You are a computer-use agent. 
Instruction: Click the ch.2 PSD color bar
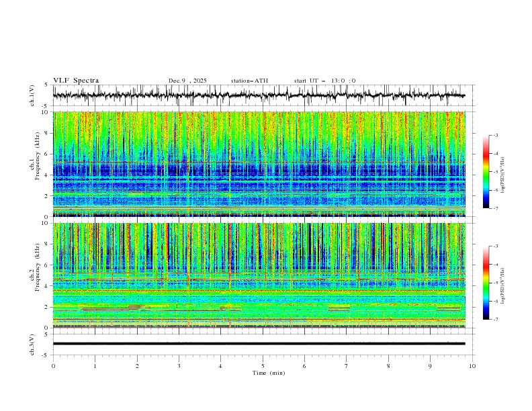tap(486, 283)
